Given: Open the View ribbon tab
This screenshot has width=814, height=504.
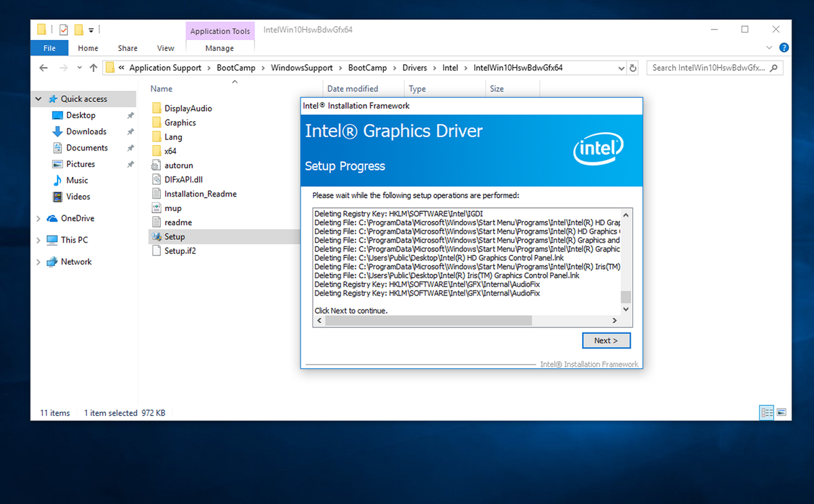Looking at the screenshot, I should (x=166, y=48).
